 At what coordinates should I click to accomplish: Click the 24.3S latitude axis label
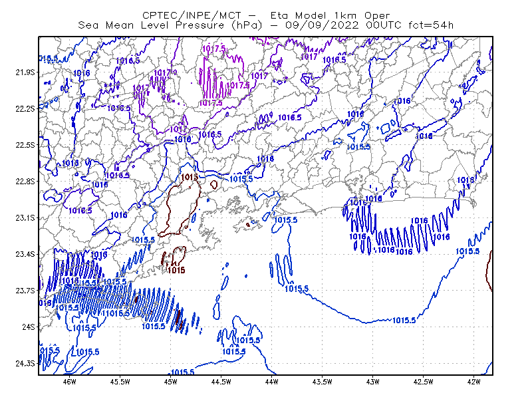[25, 363]
